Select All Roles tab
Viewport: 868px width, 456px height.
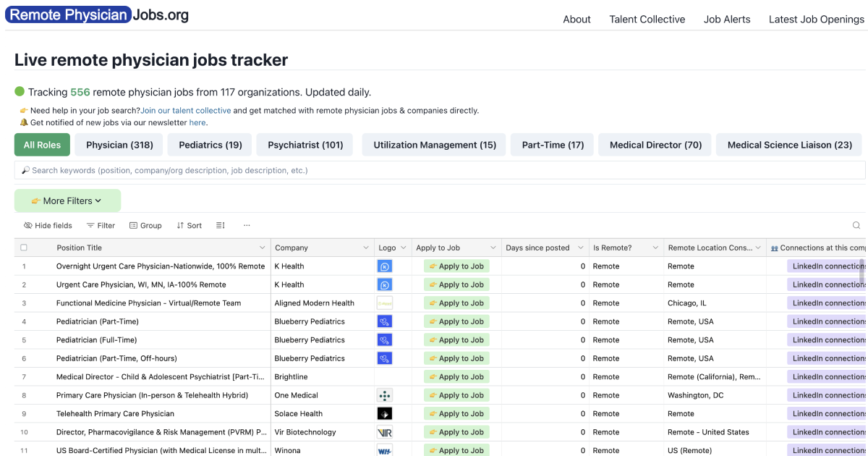coord(42,145)
